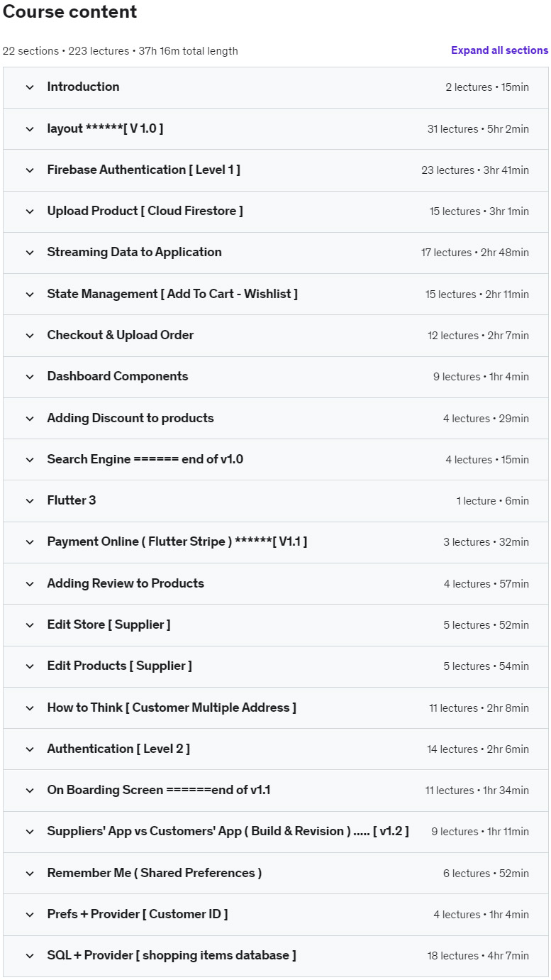The width and height of the screenshot is (551, 980).
Task: Click chevron icon beside Dashboard Components
Action: click(x=30, y=377)
